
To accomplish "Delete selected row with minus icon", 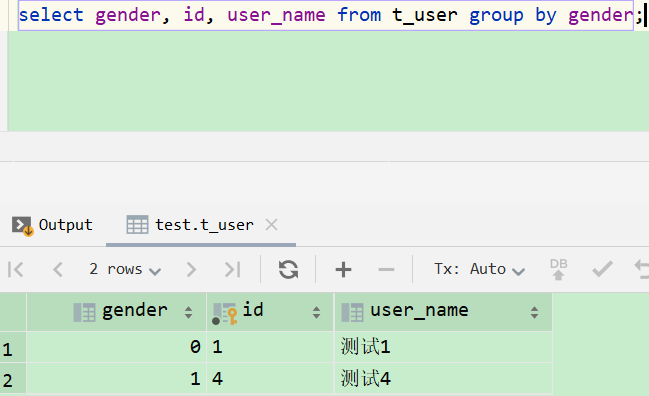I will click(386, 270).
